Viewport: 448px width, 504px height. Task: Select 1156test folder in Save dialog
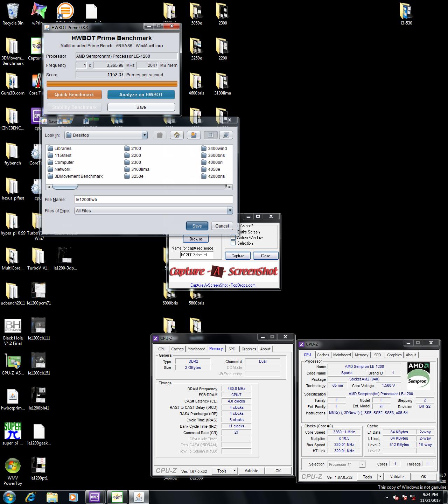coord(59,155)
